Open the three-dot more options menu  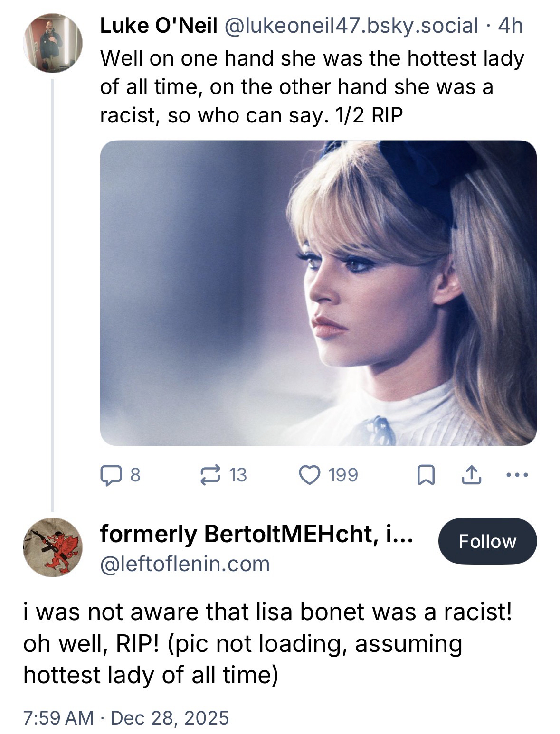(517, 475)
